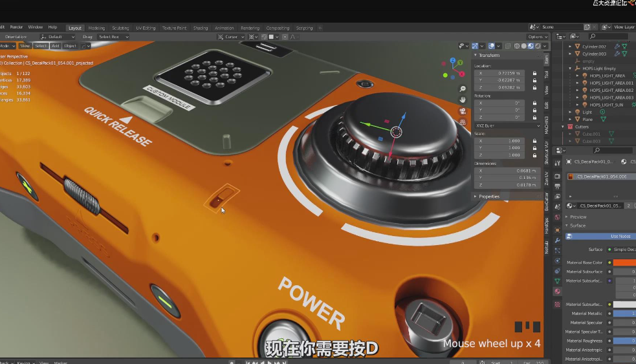636x364 pixels.
Task: Switch to Sculpting workspace tab
Action: pyautogui.click(x=120, y=28)
